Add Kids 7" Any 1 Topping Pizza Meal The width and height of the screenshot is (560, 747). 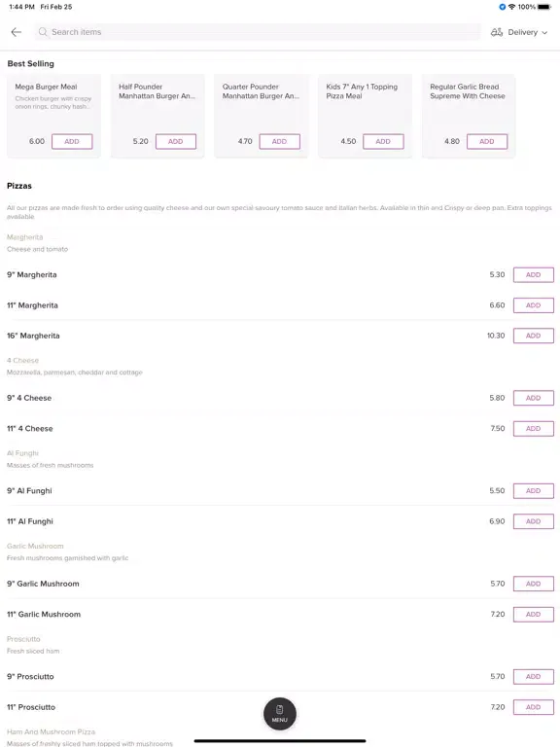pos(383,141)
